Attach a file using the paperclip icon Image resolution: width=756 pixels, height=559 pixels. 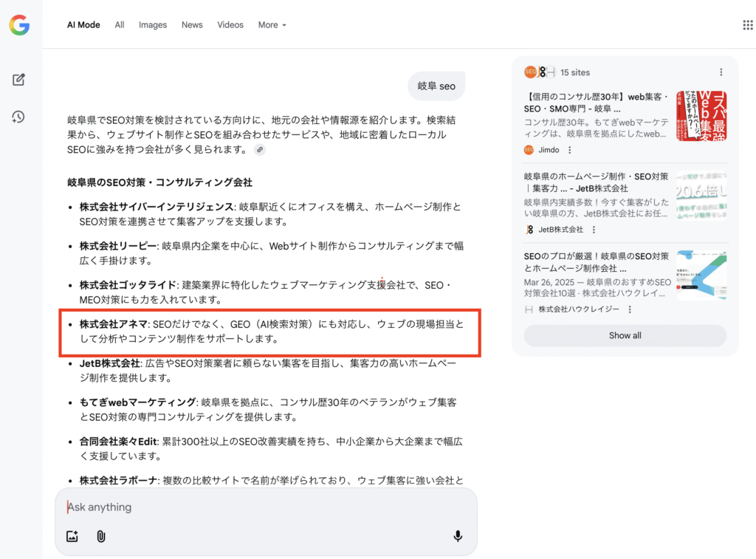[x=100, y=537]
